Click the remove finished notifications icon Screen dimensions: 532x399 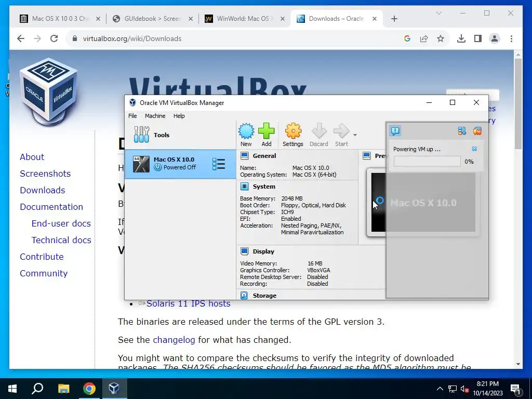pos(477,131)
